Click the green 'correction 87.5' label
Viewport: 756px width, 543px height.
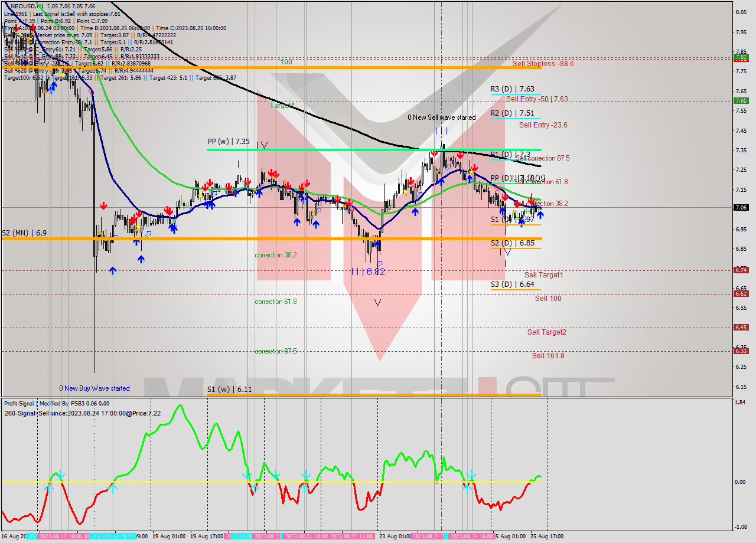coord(276,351)
